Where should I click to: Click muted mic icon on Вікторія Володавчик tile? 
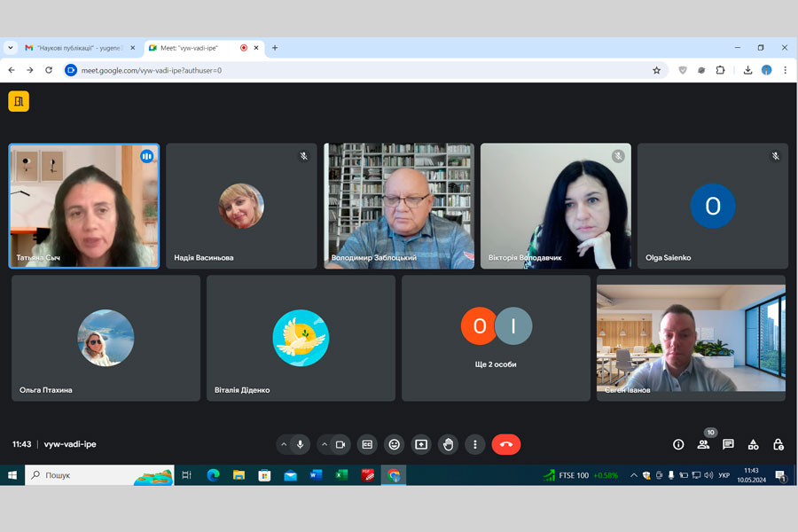tap(618, 156)
